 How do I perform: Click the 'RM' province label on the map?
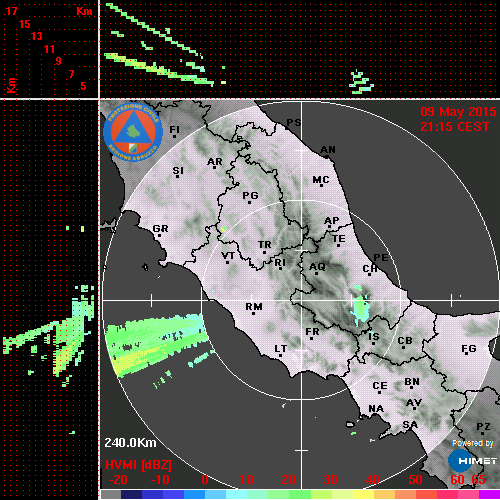pyautogui.click(x=254, y=307)
